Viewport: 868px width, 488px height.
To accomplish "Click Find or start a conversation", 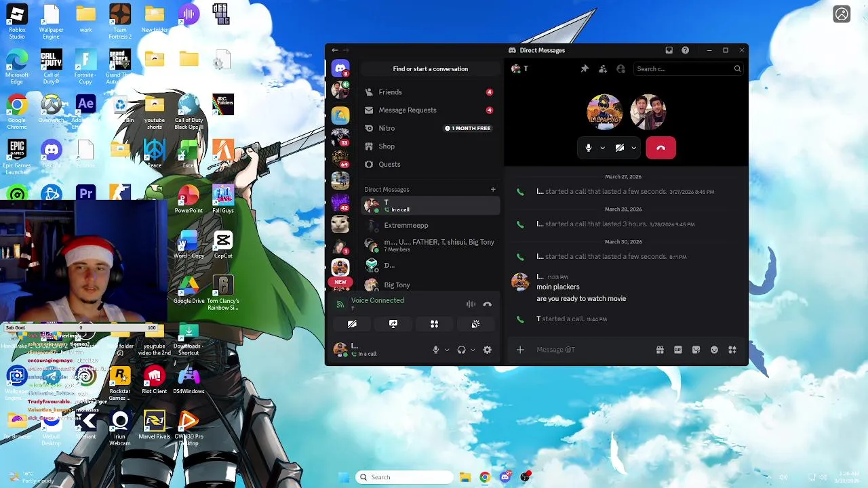I will coord(430,68).
